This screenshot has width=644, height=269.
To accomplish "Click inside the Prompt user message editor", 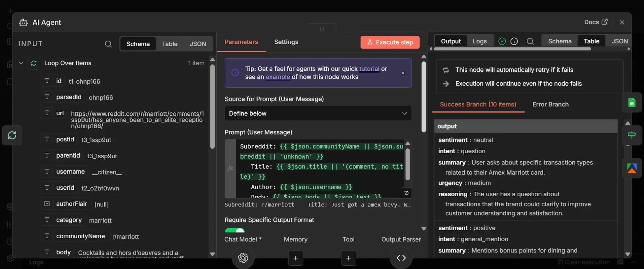I will (320, 169).
